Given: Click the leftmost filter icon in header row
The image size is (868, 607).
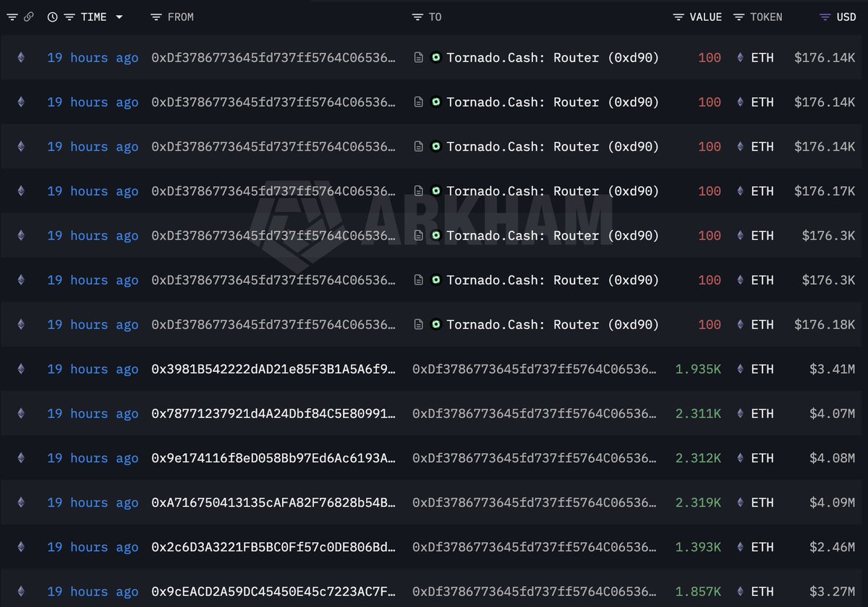Looking at the screenshot, I should tap(12, 17).
